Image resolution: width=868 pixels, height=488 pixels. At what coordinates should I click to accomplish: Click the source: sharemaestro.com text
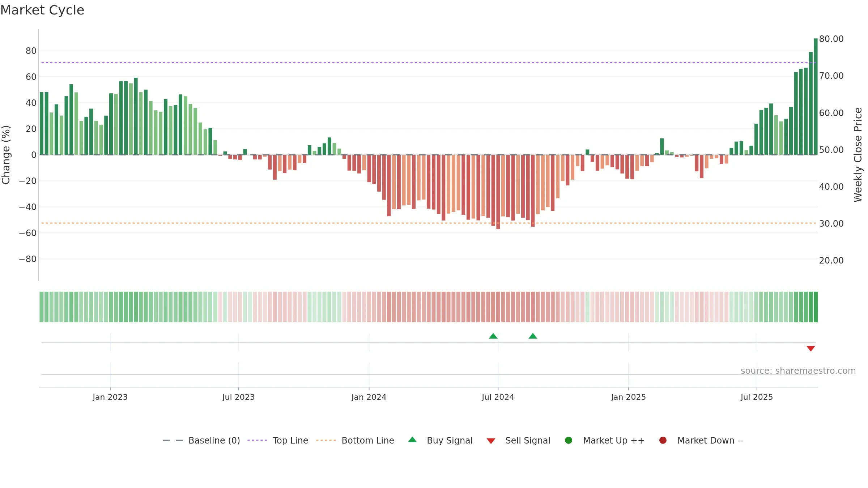[798, 371]
